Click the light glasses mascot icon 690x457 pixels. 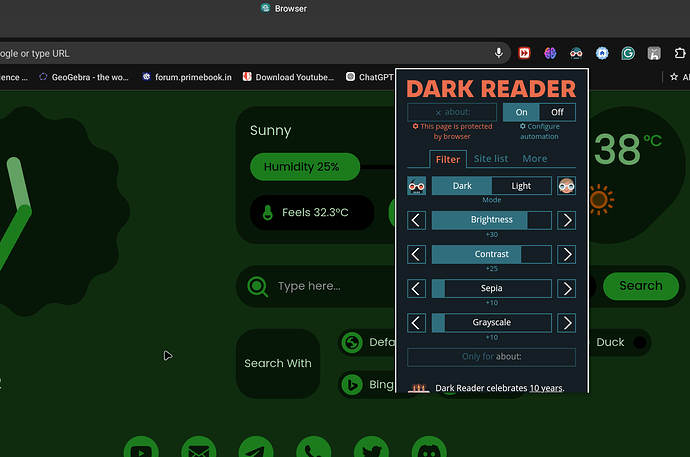[x=566, y=186]
